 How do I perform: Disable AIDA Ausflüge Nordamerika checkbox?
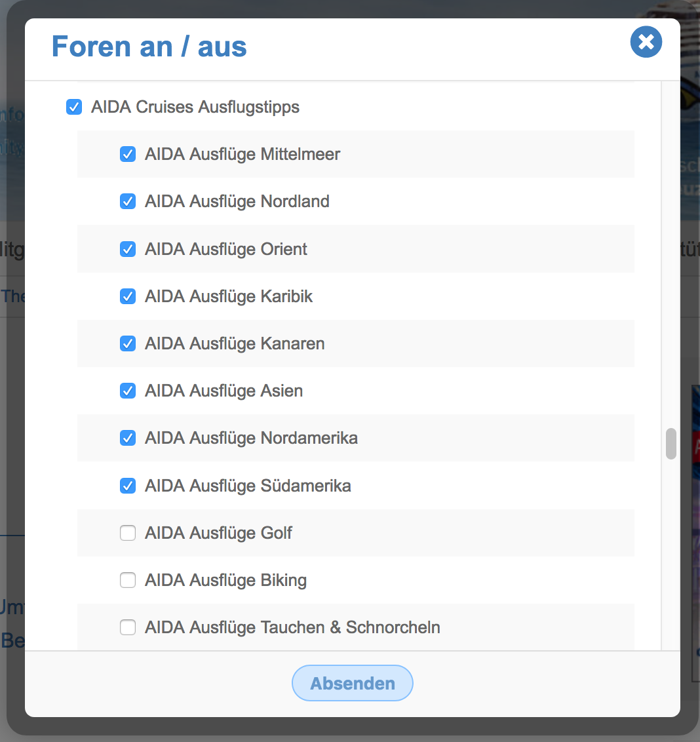click(x=128, y=438)
